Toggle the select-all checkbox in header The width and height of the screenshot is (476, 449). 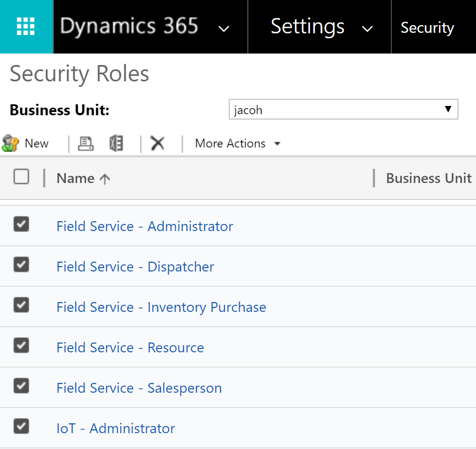tap(21, 177)
